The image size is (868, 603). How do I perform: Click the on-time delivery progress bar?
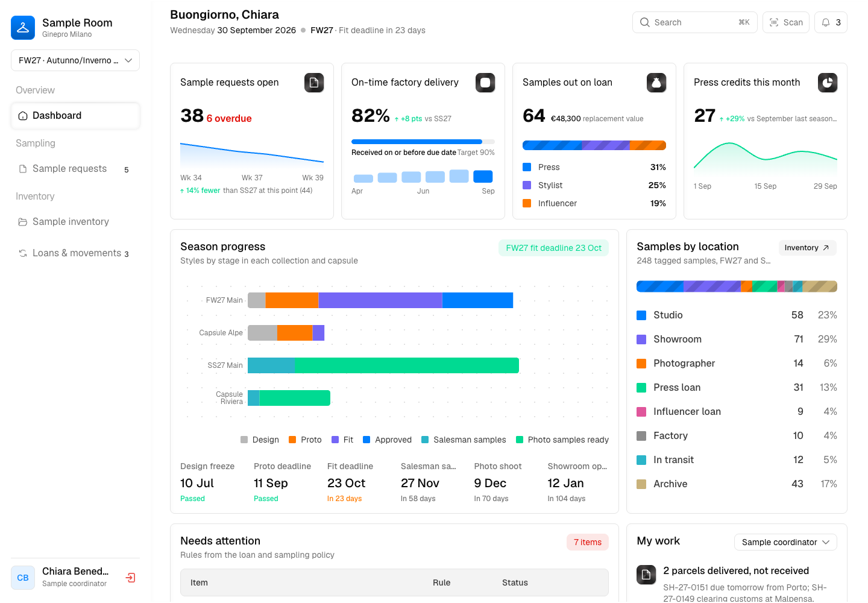tap(423, 142)
